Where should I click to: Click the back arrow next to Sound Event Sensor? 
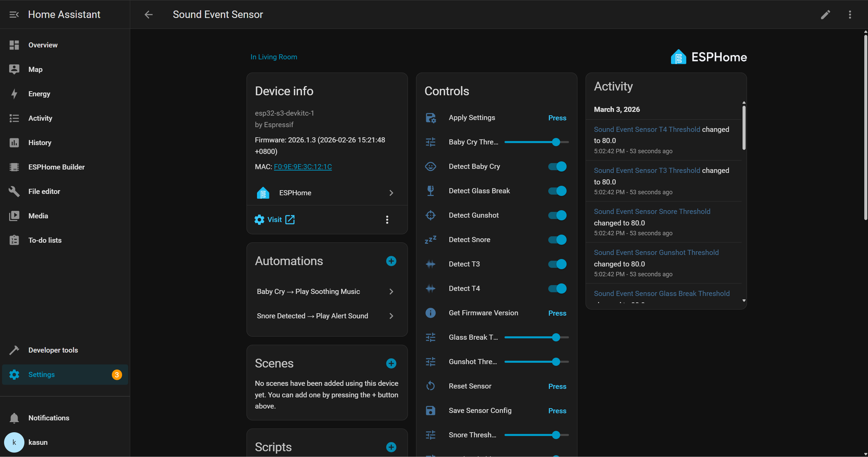tap(149, 15)
